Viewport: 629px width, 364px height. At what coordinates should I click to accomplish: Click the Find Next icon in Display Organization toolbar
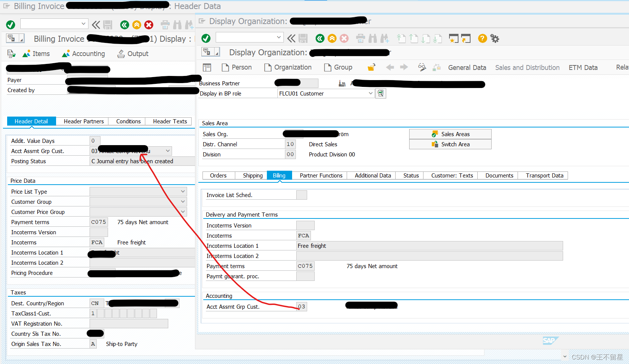coord(385,38)
